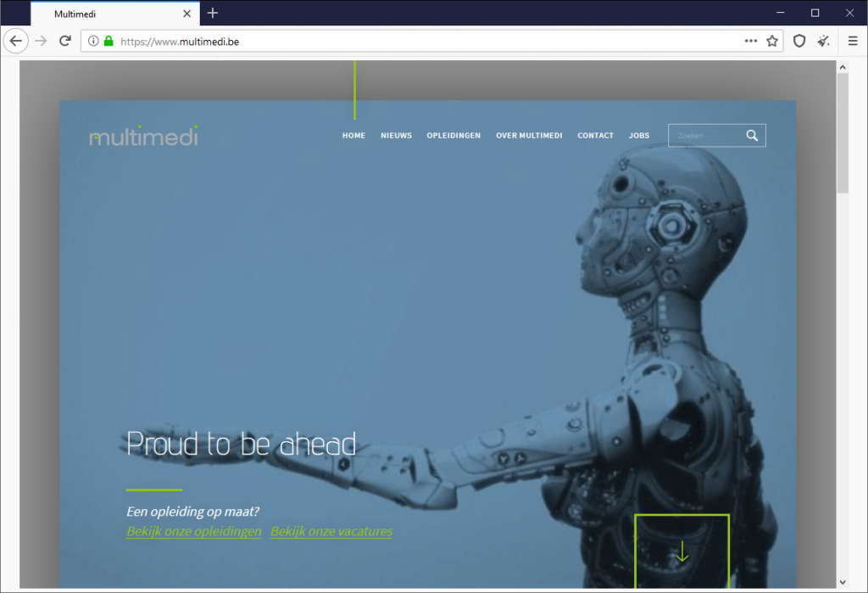The image size is (868, 593).
Task: Click the broom extension icon in the toolbar
Action: point(824,41)
